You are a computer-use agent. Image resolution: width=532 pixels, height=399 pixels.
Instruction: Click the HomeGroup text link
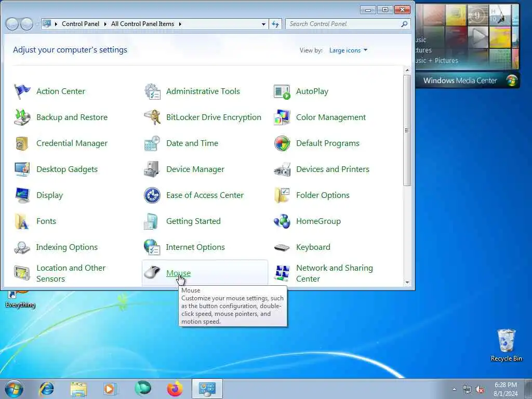pos(318,221)
